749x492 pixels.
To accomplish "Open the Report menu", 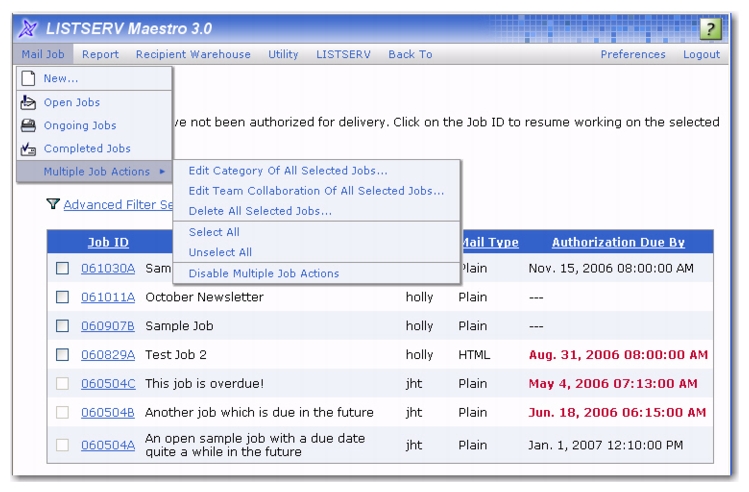I will coord(100,54).
